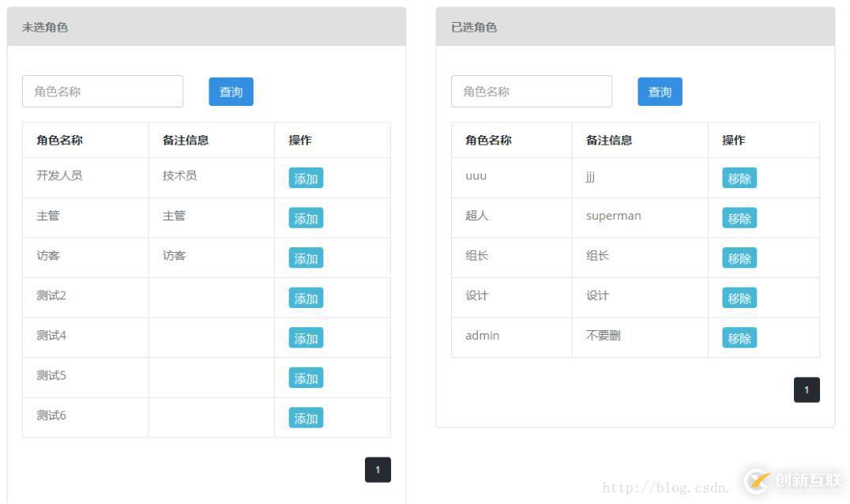
Task: Add the 主管 role to selected list
Action: click(x=306, y=218)
